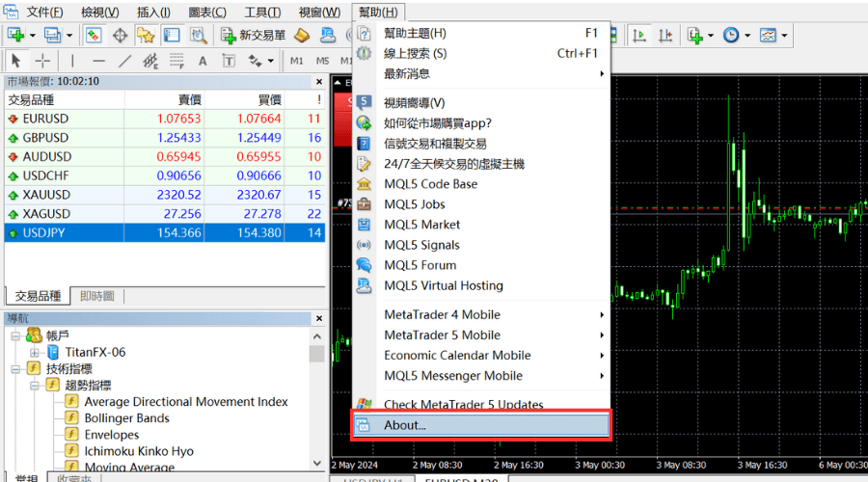Toggle chart auto-scroll icon
Screen dimensions: 868x482
click(638, 36)
